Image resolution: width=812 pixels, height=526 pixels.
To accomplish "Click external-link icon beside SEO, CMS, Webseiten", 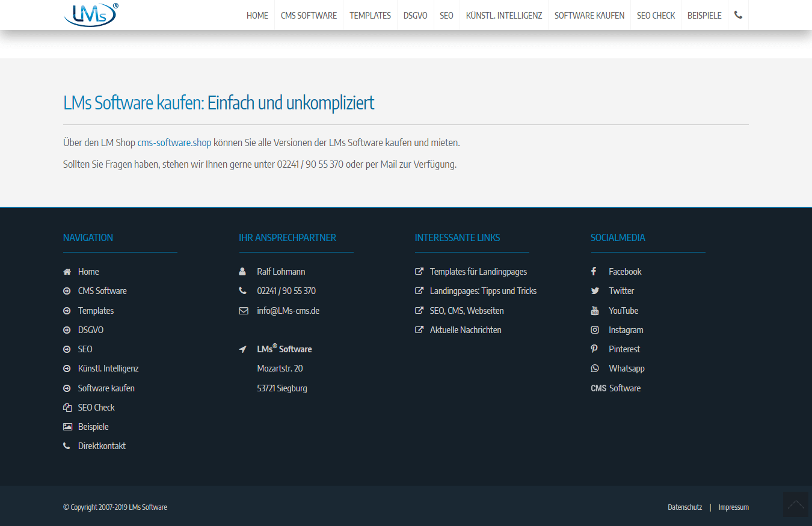I will [419, 311].
